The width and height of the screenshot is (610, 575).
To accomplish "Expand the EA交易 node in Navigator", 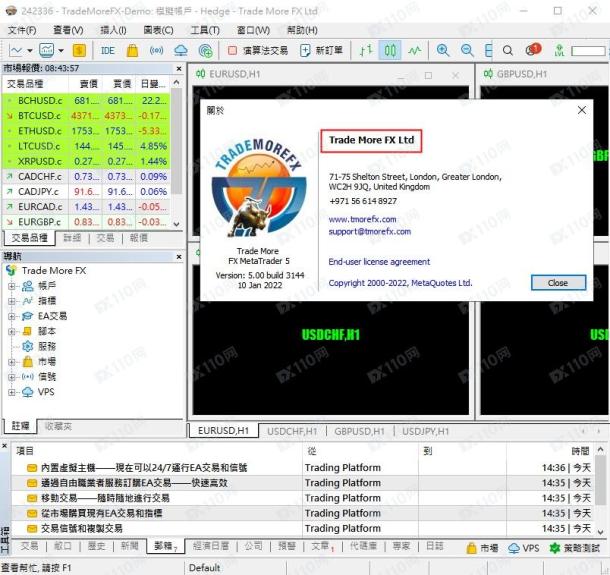I will coord(12,316).
